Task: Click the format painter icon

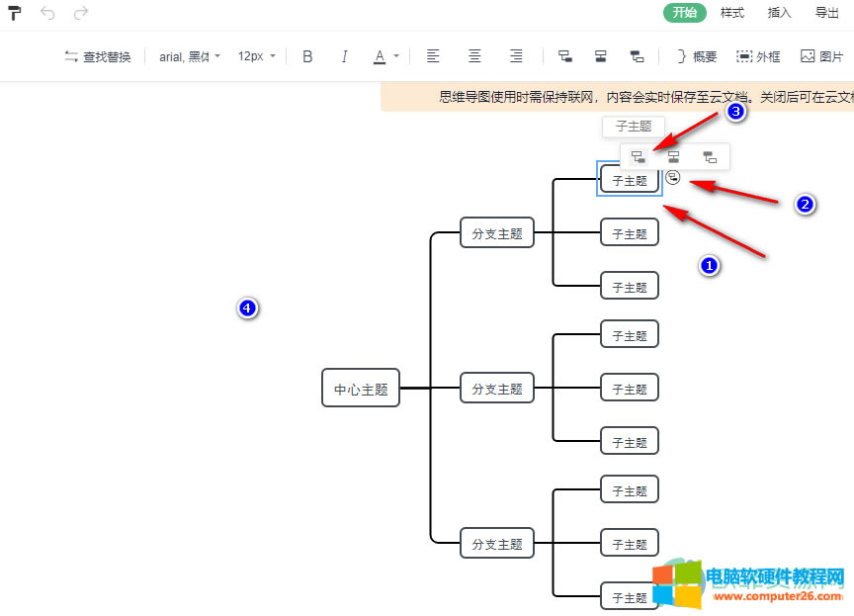Action: pyautogui.click(x=15, y=13)
